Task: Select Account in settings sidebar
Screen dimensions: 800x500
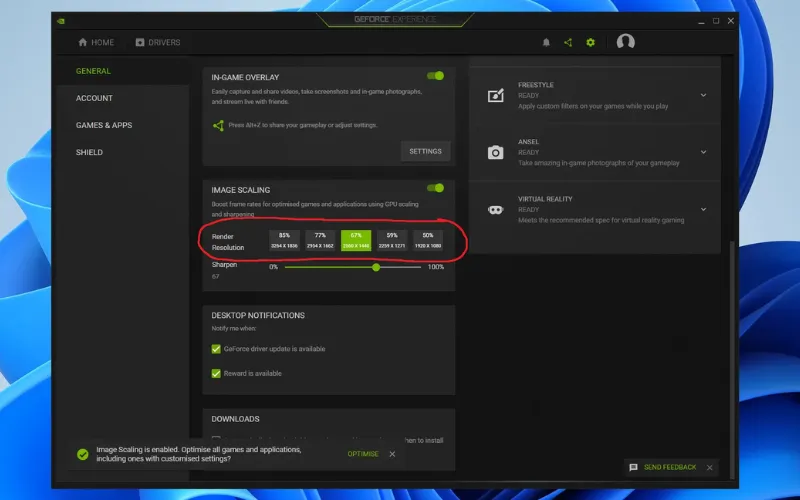Action: click(x=94, y=98)
